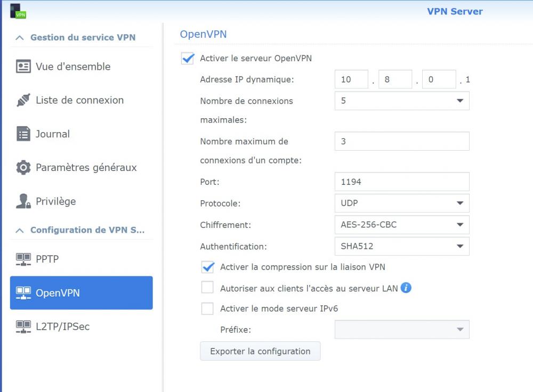Click info icon next to LAN access
The image size is (533, 392).
tap(406, 288)
